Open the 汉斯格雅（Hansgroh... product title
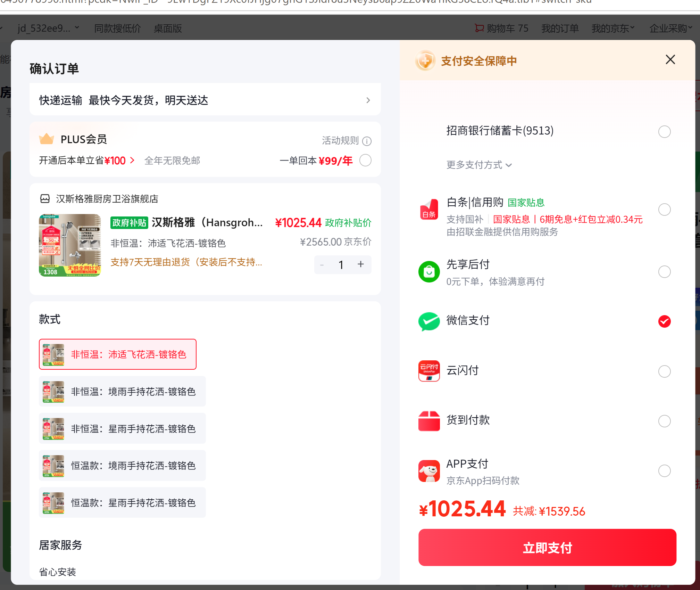 (207, 222)
